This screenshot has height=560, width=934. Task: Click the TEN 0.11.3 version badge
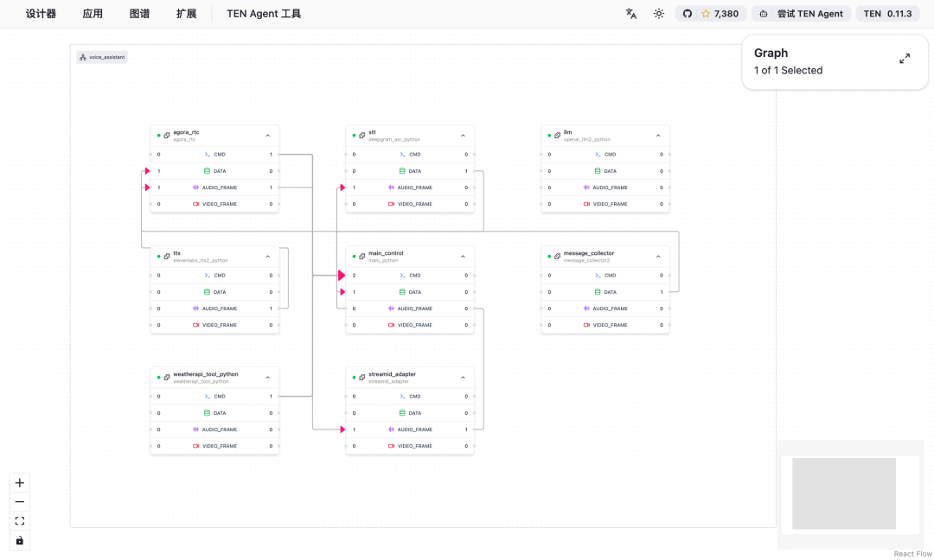click(x=887, y=14)
